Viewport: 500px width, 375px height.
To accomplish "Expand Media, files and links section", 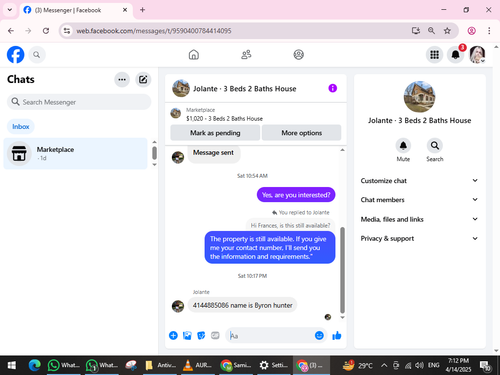I will [419, 219].
